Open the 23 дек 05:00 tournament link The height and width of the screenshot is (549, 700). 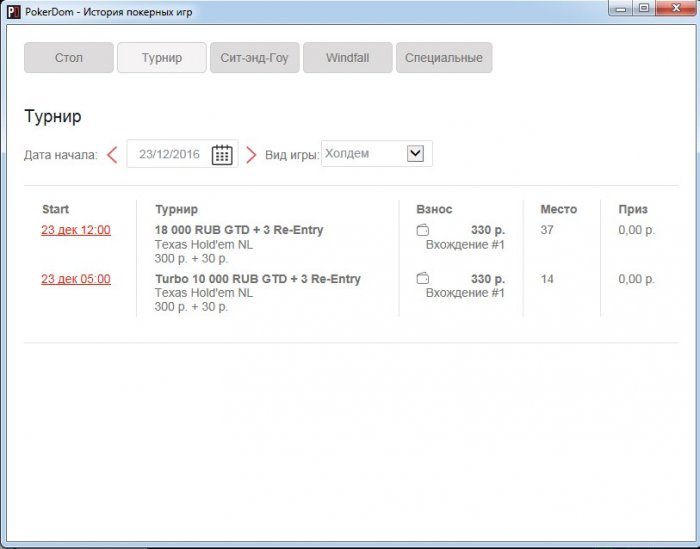click(76, 279)
